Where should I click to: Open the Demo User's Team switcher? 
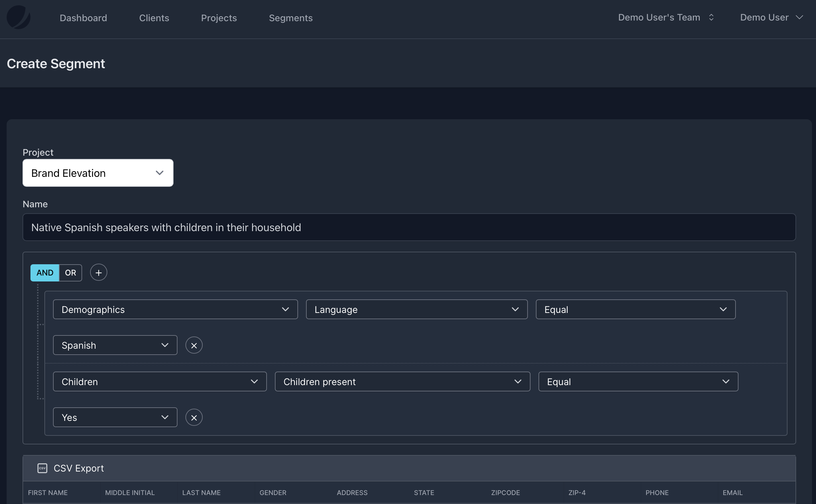pos(666,17)
